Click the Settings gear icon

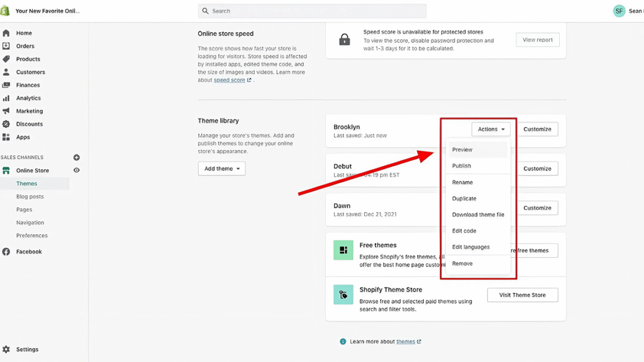pos(6,349)
